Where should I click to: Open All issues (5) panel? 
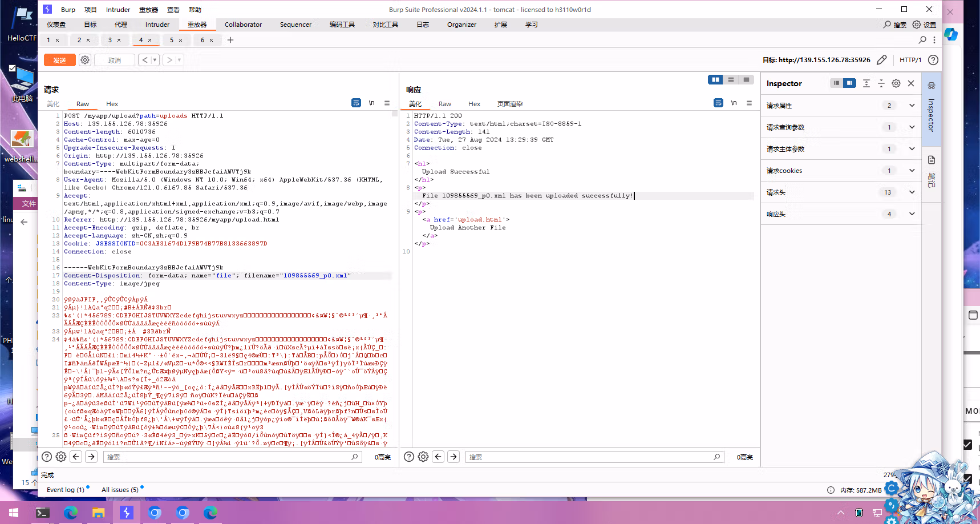[x=120, y=490]
